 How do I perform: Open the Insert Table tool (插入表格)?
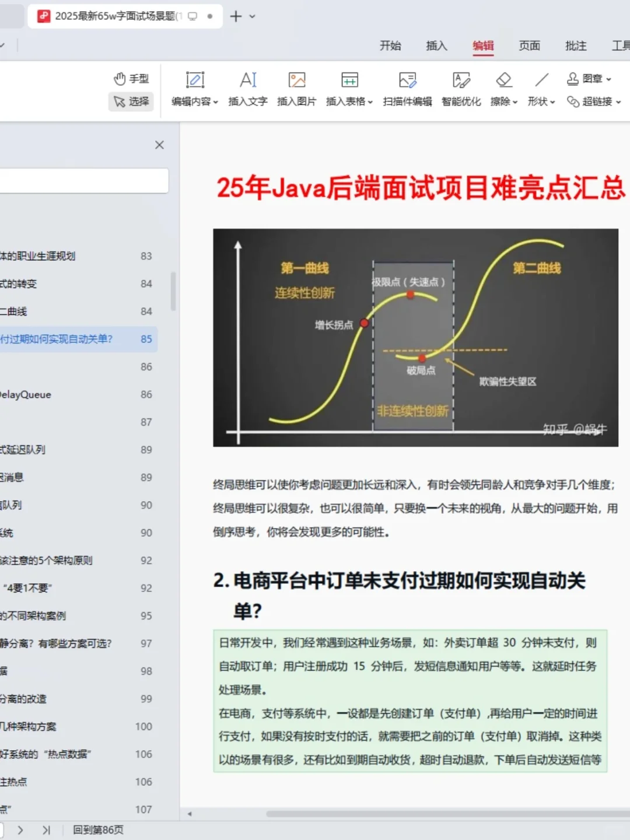click(349, 89)
